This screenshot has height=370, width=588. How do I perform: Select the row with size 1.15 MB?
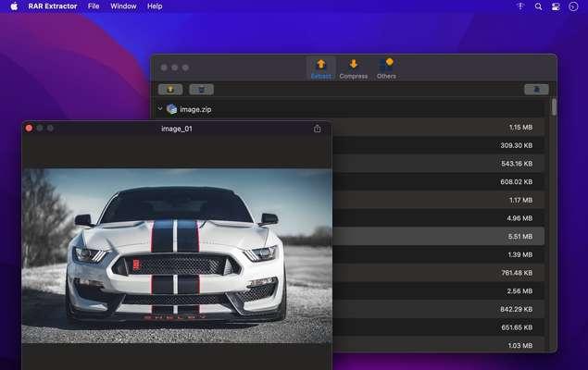438,128
